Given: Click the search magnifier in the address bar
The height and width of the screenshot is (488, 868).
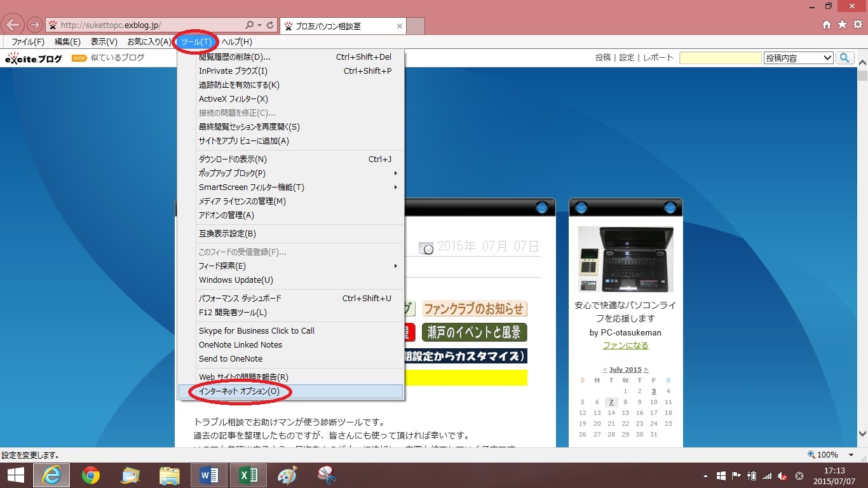Looking at the screenshot, I should [x=249, y=25].
